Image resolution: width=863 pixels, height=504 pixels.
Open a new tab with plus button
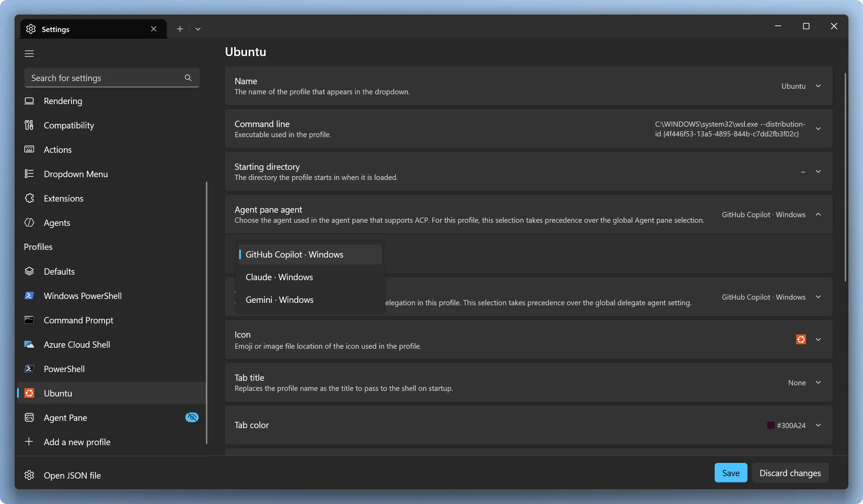180,29
